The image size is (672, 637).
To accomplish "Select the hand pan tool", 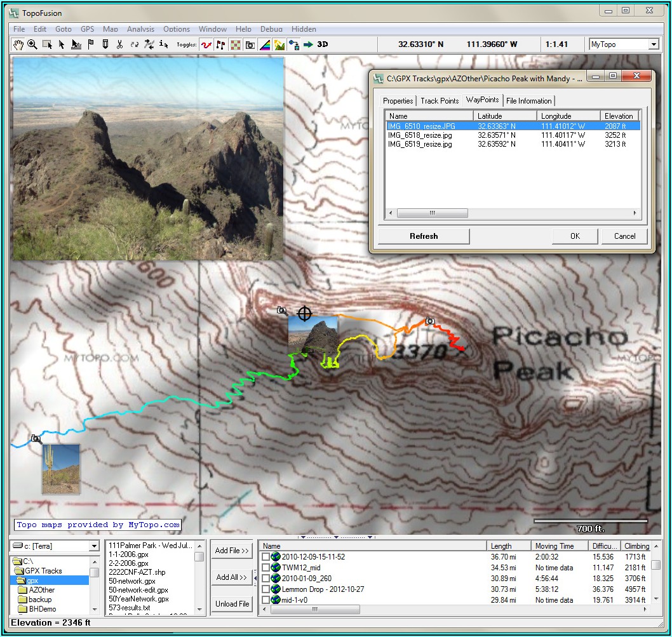I will [18, 44].
